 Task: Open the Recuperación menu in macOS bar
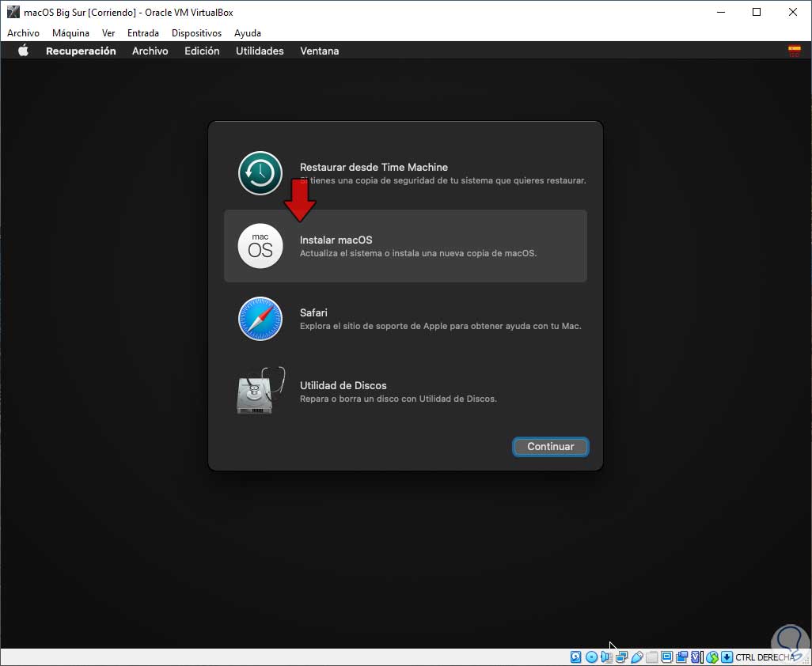pyautogui.click(x=81, y=51)
